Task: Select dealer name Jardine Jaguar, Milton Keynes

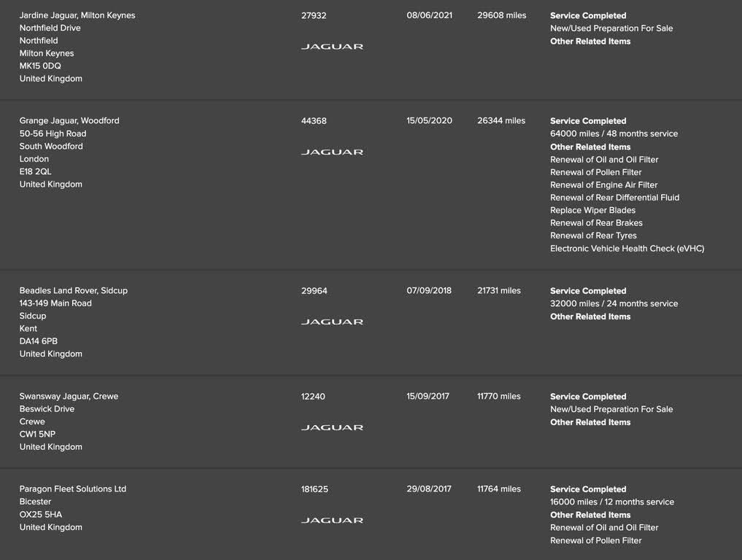Action: point(77,15)
